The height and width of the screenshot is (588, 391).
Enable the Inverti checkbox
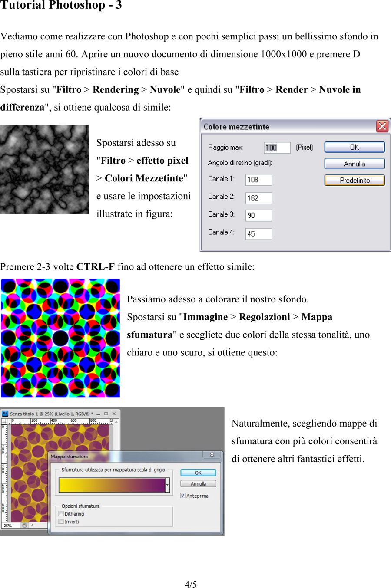coord(61,522)
